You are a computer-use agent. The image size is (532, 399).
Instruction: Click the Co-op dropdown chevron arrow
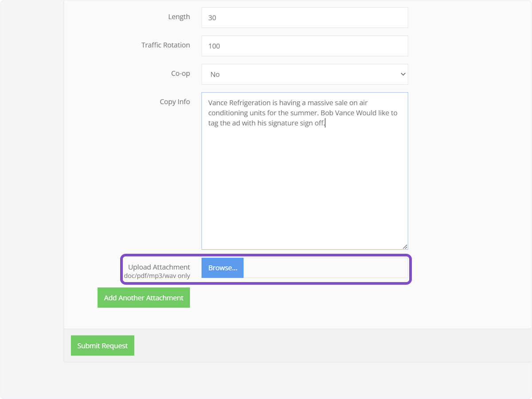[403, 74]
